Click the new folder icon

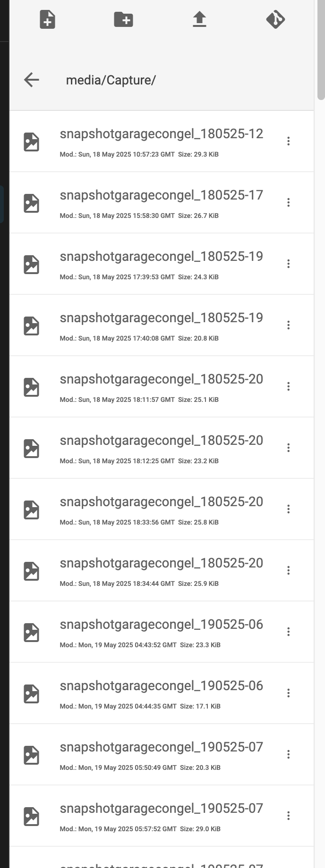pyautogui.click(x=123, y=19)
